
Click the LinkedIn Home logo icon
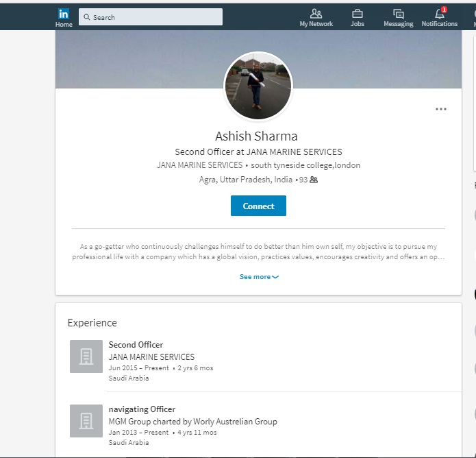(64, 14)
